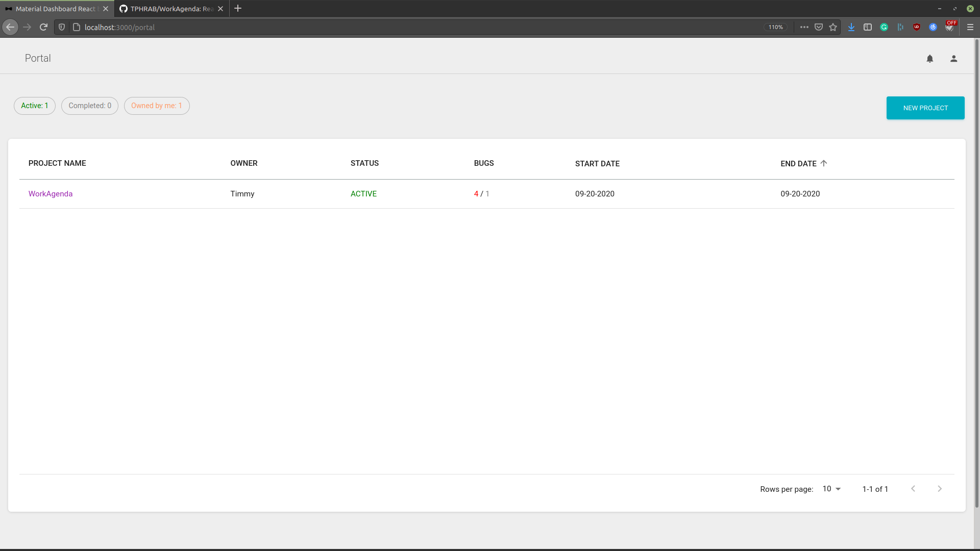Click the Portal heading
980x551 pixels.
coord(38,58)
